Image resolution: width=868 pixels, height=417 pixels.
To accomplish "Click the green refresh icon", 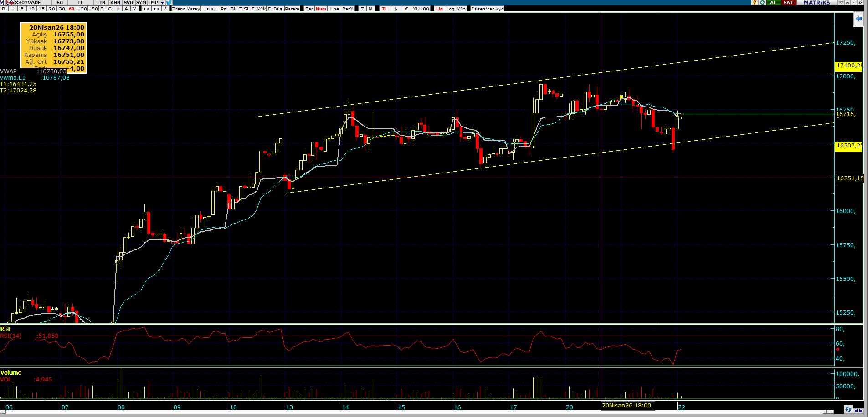I will pos(762,3).
